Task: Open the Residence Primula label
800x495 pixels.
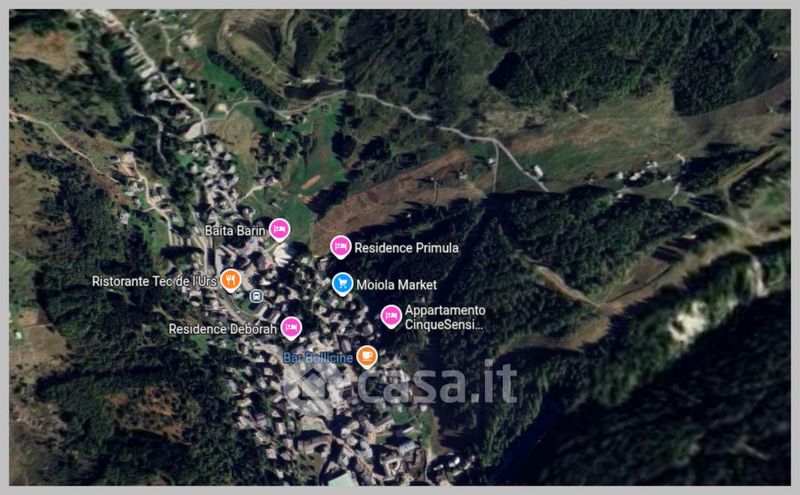Action: 406,248
